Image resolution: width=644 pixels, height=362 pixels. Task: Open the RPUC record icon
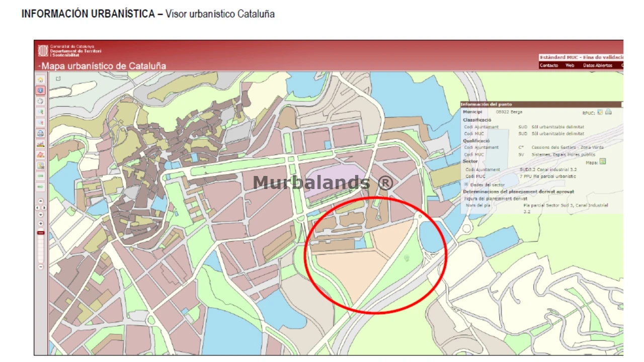600,112
